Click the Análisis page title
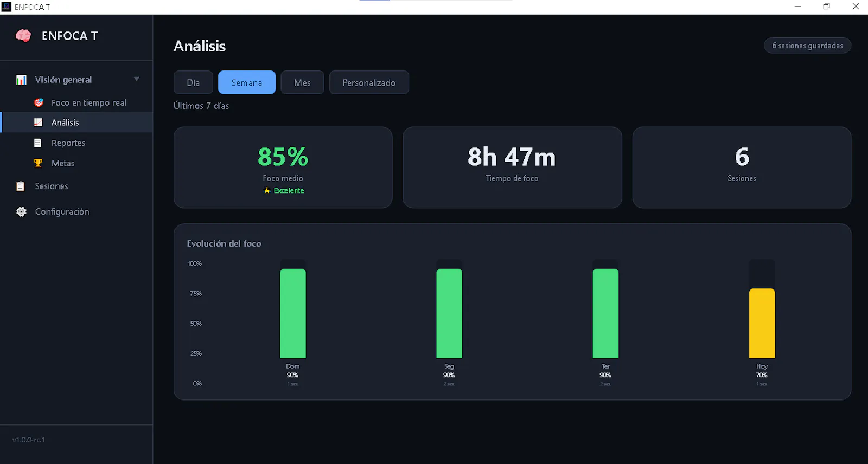This screenshot has width=868, height=464. pos(200,46)
